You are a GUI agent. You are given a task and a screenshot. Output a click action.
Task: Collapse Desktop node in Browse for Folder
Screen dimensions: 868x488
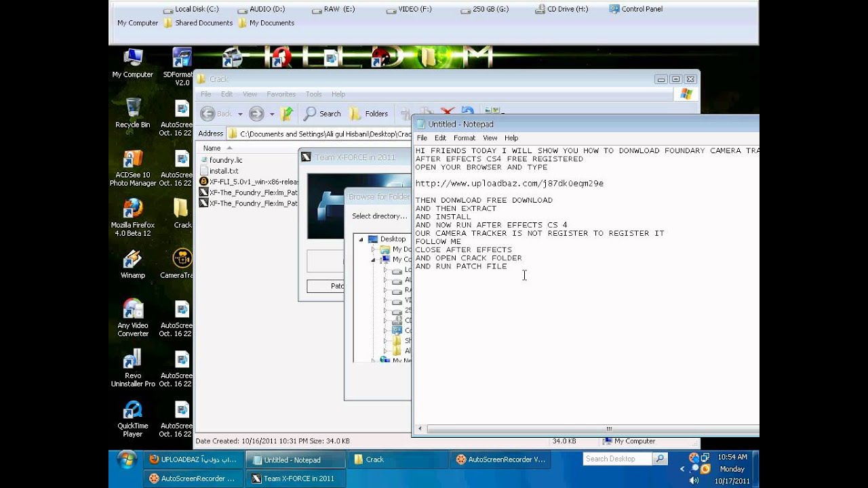[361, 239]
